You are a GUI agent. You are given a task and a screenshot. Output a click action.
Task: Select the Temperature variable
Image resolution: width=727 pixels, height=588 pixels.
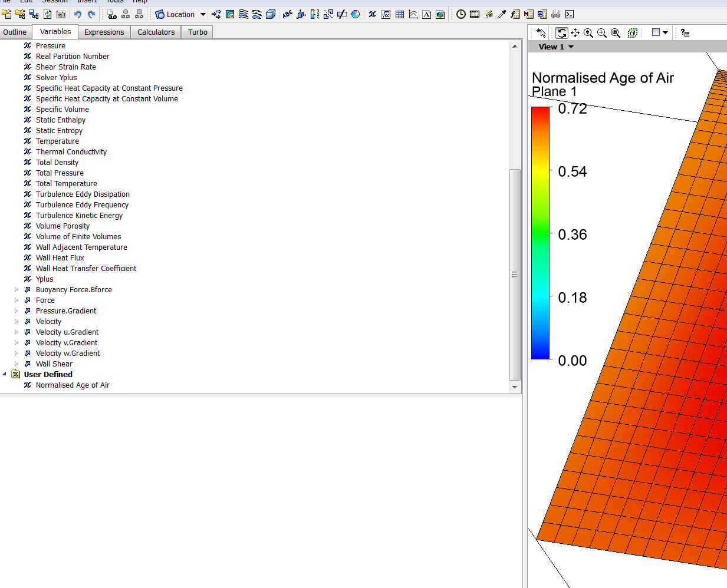57,141
